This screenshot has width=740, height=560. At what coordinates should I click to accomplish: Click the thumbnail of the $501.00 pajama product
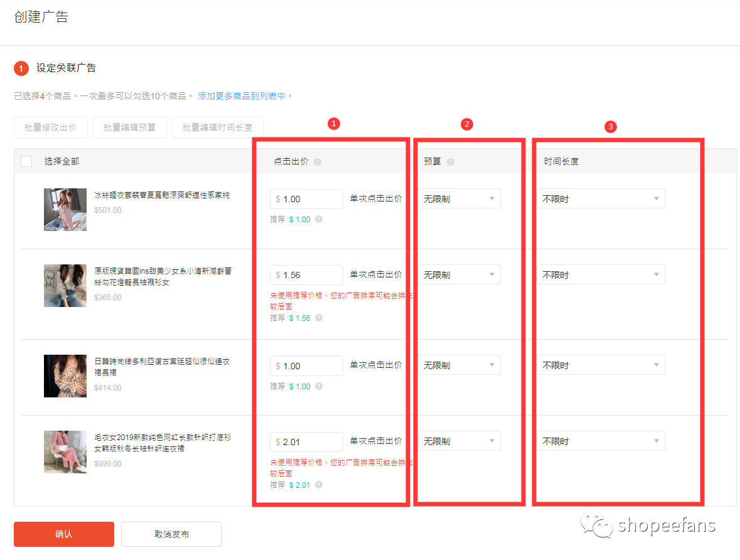pos(65,210)
